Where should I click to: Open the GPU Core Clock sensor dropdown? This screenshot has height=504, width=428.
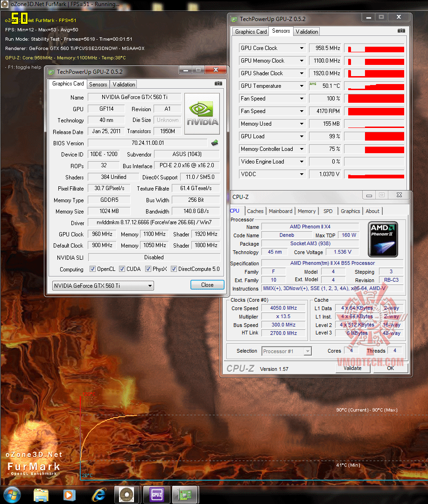(x=302, y=48)
